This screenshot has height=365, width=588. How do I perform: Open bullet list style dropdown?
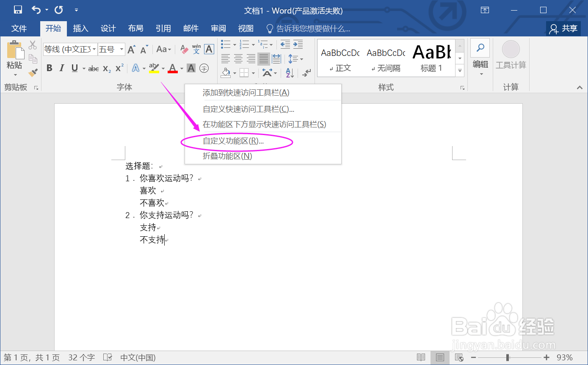235,44
